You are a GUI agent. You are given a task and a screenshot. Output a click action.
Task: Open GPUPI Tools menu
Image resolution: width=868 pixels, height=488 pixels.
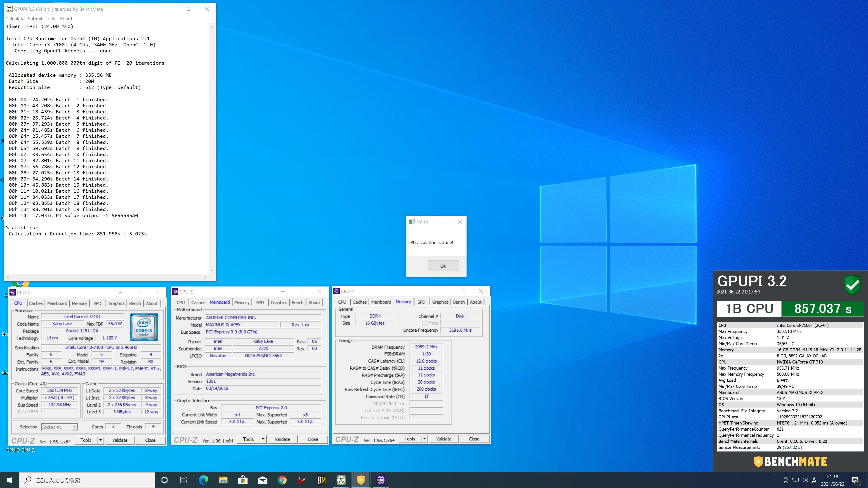tap(51, 19)
